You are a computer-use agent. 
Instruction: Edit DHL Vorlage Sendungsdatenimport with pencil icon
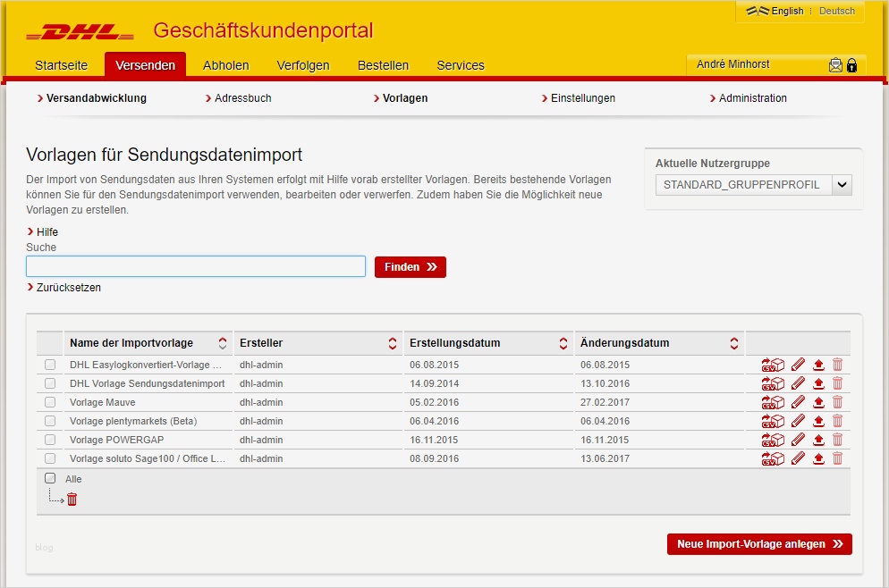(x=799, y=383)
